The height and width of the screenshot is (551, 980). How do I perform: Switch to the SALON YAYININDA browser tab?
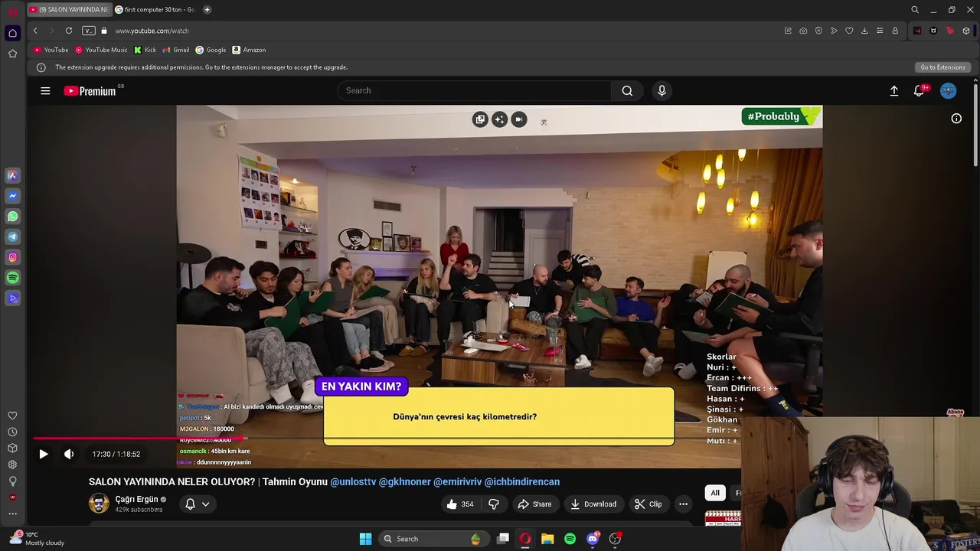click(x=69, y=9)
